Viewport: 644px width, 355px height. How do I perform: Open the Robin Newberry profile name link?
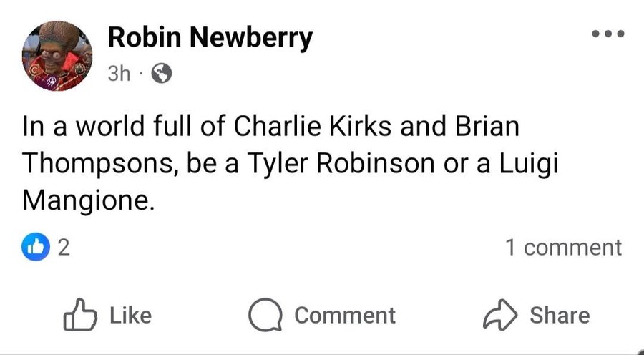pos(210,38)
